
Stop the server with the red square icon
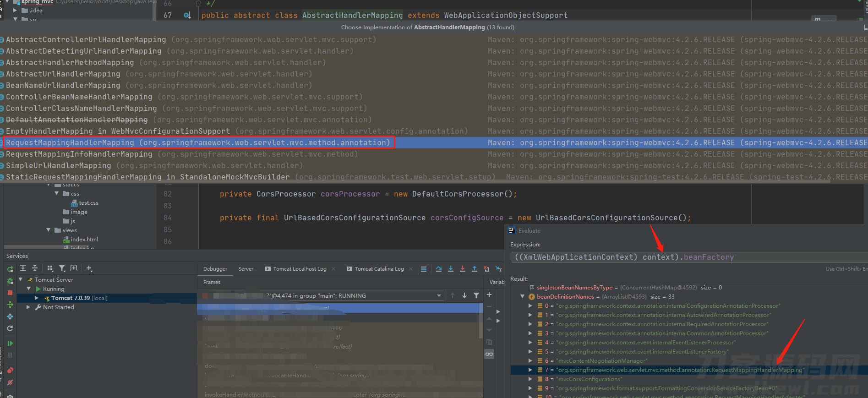[x=10, y=292]
